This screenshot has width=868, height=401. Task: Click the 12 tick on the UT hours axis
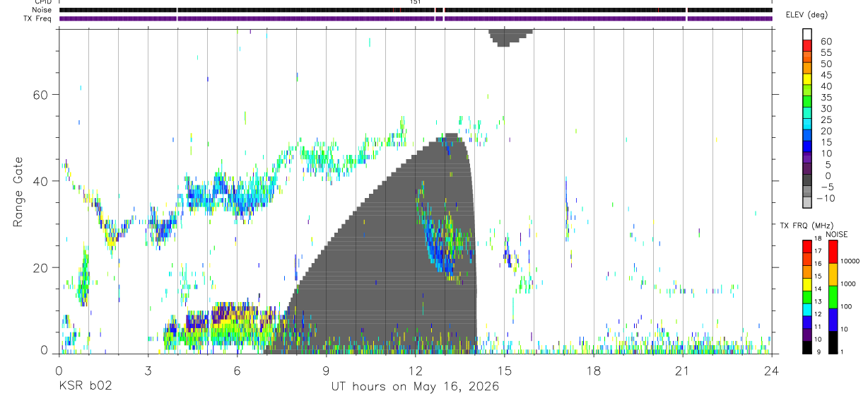pos(415,370)
